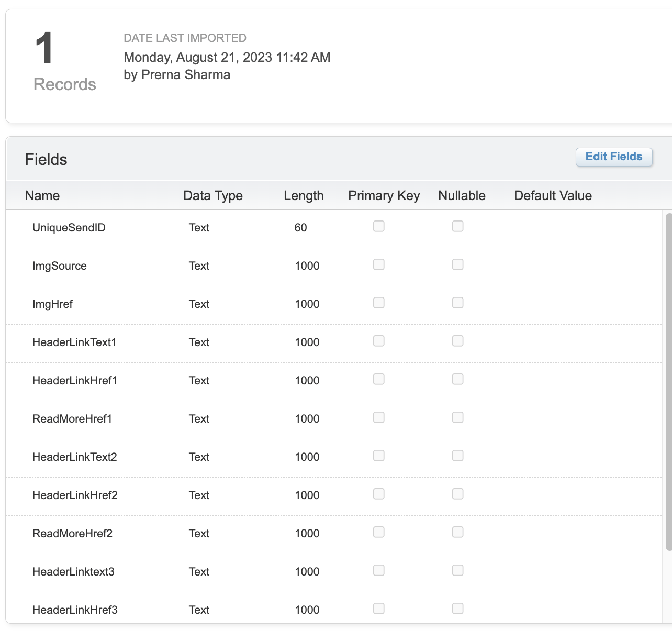672x641 pixels.
Task: Select the Length column header
Action: pyautogui.click(x=304, y=195)
